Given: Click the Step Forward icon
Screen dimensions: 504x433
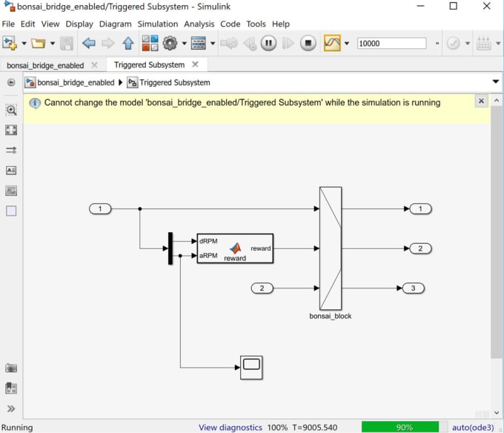Looking at the screenshot, I should point(288,43).
